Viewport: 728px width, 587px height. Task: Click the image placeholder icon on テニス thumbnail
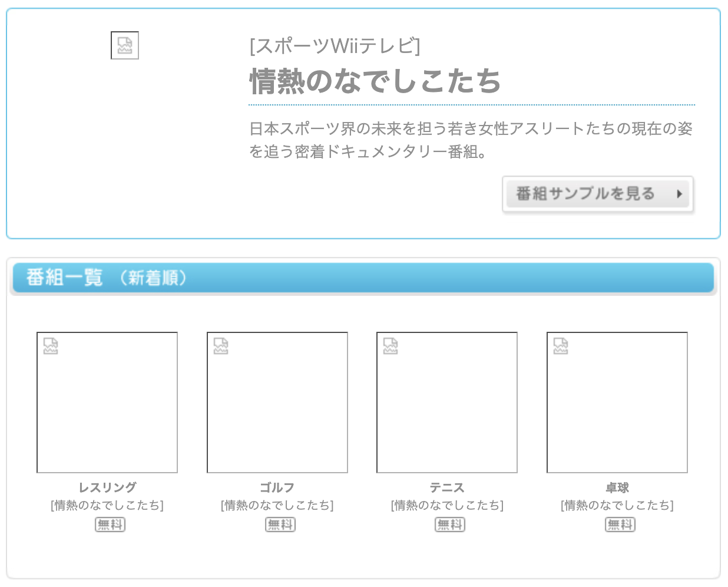click(389, 347)
